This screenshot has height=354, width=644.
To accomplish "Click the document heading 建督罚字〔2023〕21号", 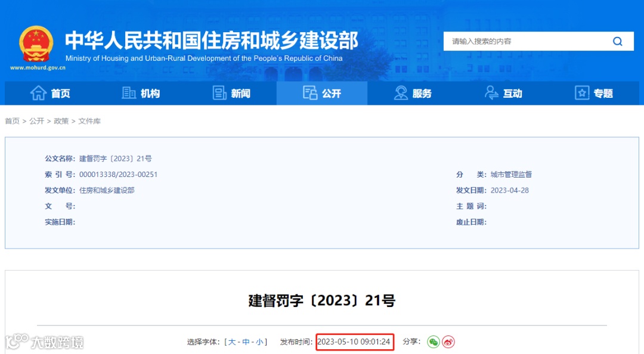I will (321, 300).
